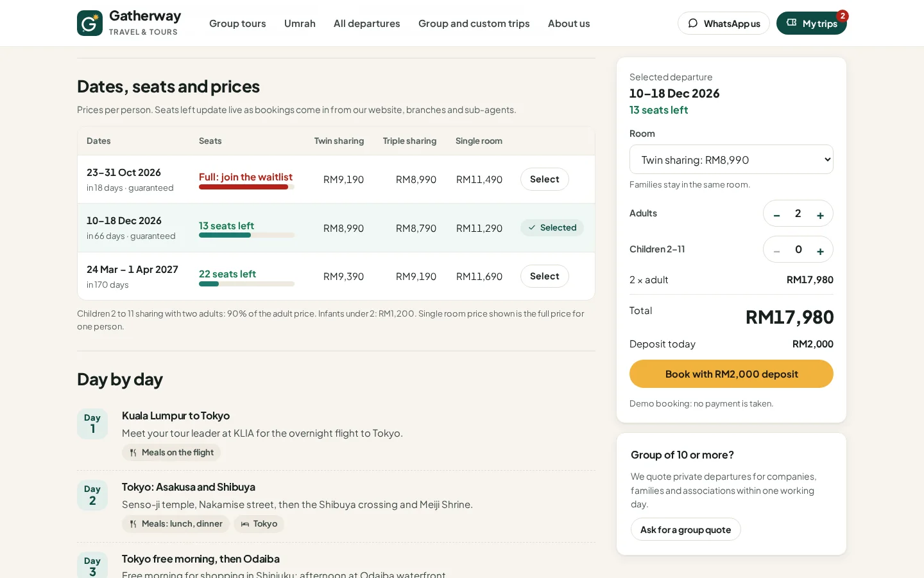Screen dimensions: 924x578
Task: Increase Adults count with plus
Action: click(x=820, y=214)
